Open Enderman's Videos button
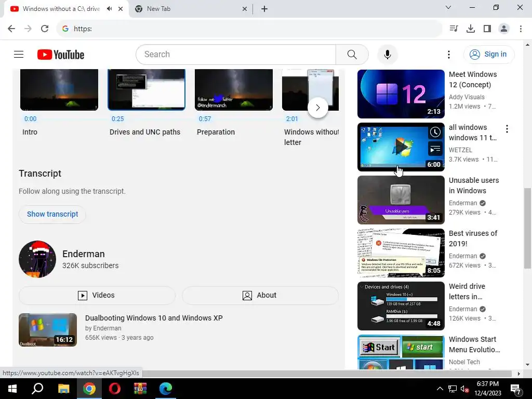 coord(97,295)
